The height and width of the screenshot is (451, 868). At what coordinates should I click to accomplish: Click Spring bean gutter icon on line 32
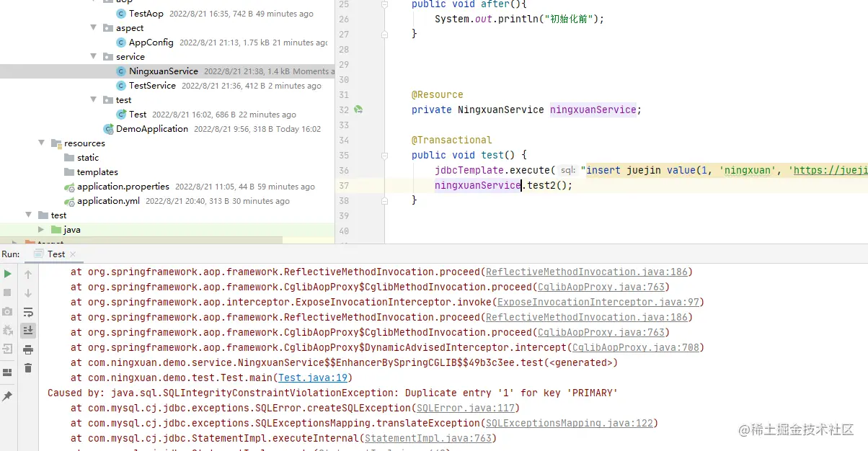coord(358,110)
